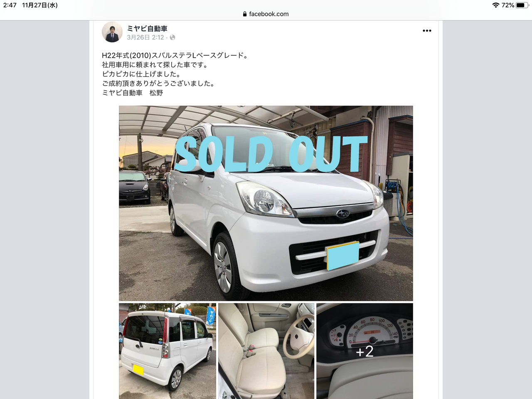Screen dimensions: 532x399
Task: Open the beige interior seat thumbnail
Action: pyautogui.click(x=266, y=351)
